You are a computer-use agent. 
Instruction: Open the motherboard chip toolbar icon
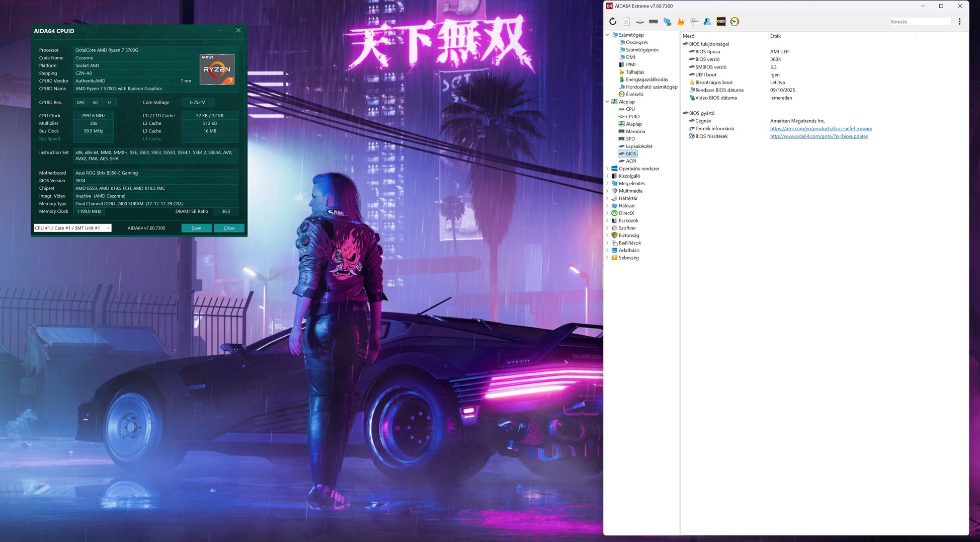coord(640,22)
